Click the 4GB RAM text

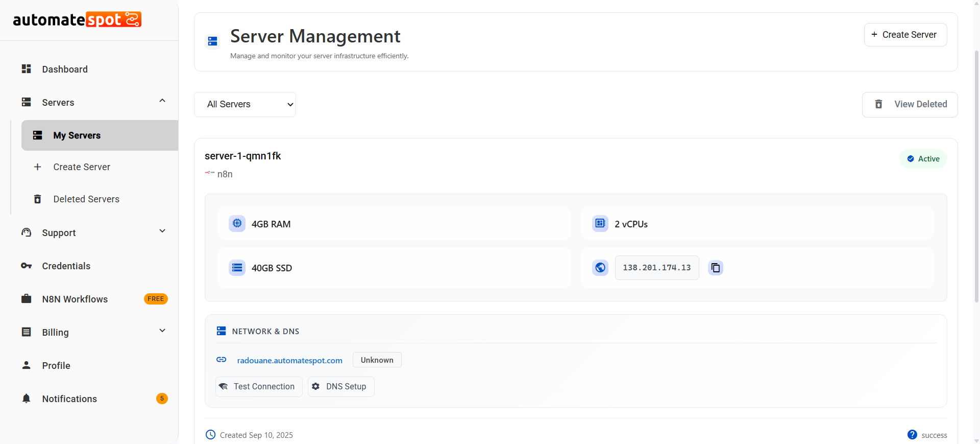coord(271,224)
